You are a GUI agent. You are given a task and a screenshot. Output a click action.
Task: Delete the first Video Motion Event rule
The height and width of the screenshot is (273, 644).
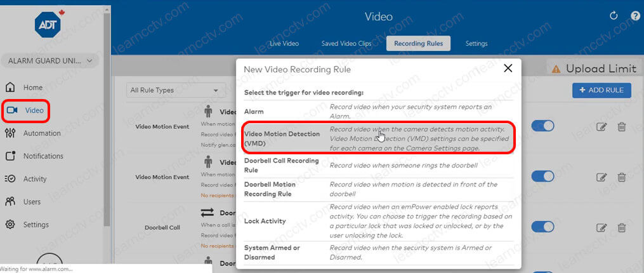point(622,126)
